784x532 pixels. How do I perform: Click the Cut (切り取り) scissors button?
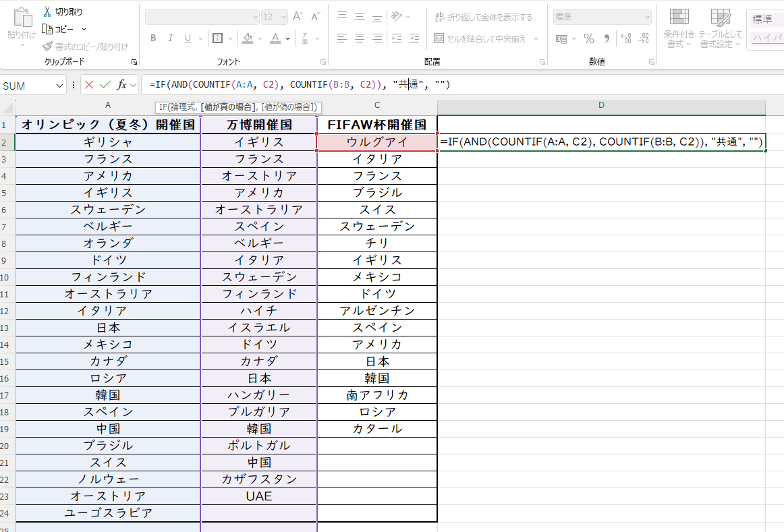pyautogui.click(x=63, y=12)
